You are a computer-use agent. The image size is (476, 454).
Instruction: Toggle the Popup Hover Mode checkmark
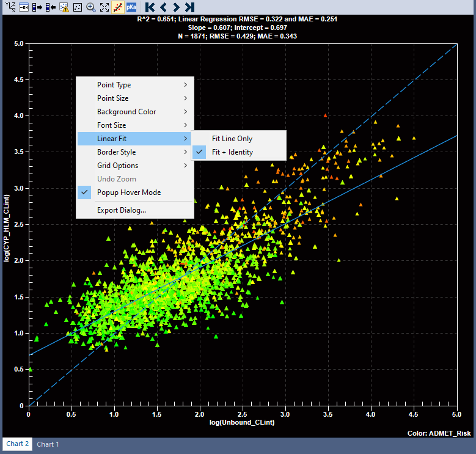(x=84, y=192)
